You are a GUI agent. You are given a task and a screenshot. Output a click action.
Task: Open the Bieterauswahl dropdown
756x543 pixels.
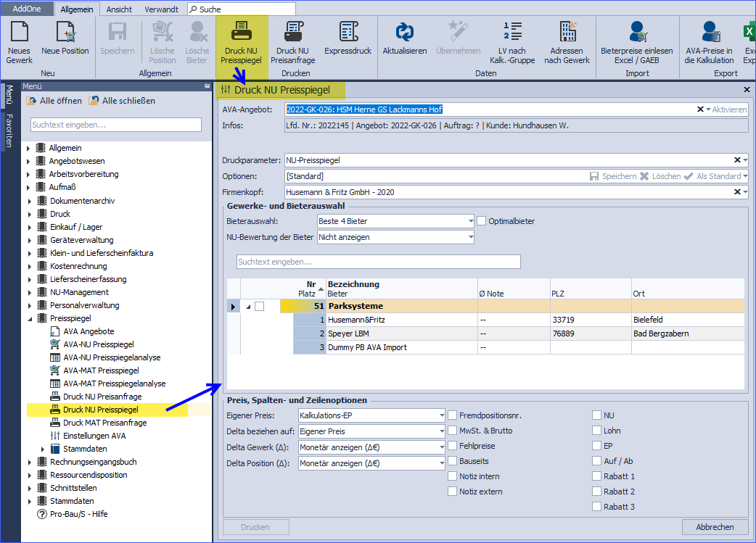[x=469, y=221]
